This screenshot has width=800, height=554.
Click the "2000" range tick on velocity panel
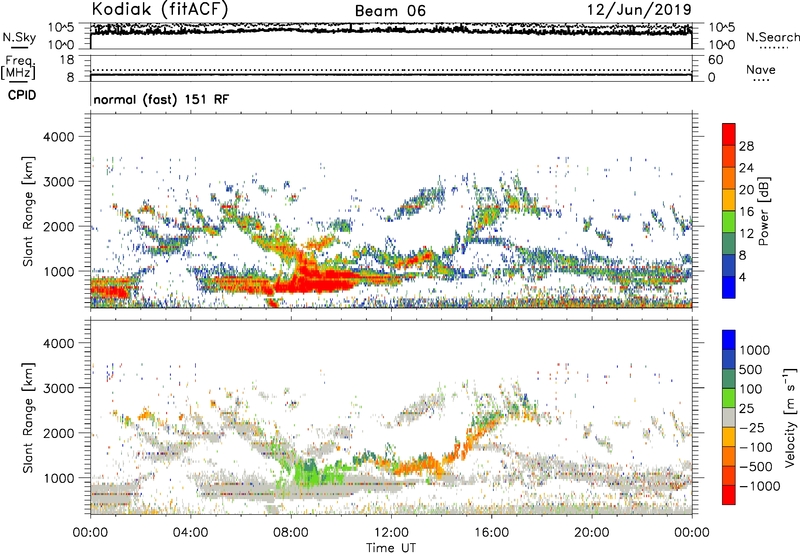(x=58, y=433)
